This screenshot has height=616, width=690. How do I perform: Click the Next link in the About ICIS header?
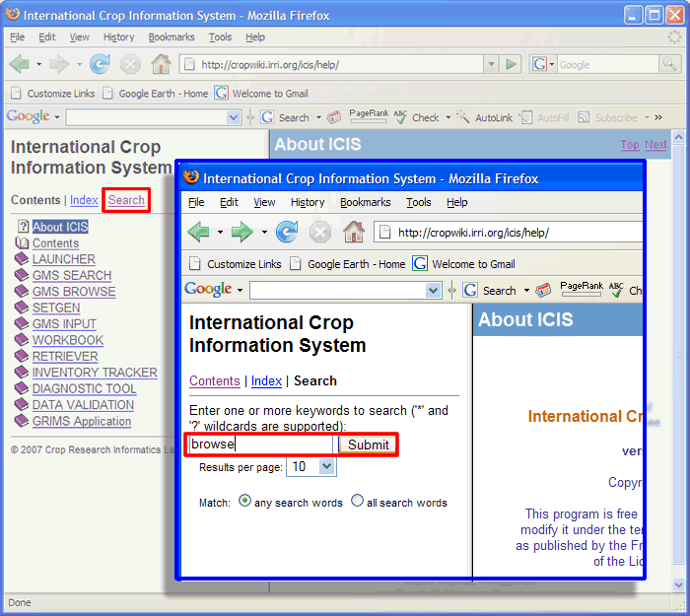655,144
